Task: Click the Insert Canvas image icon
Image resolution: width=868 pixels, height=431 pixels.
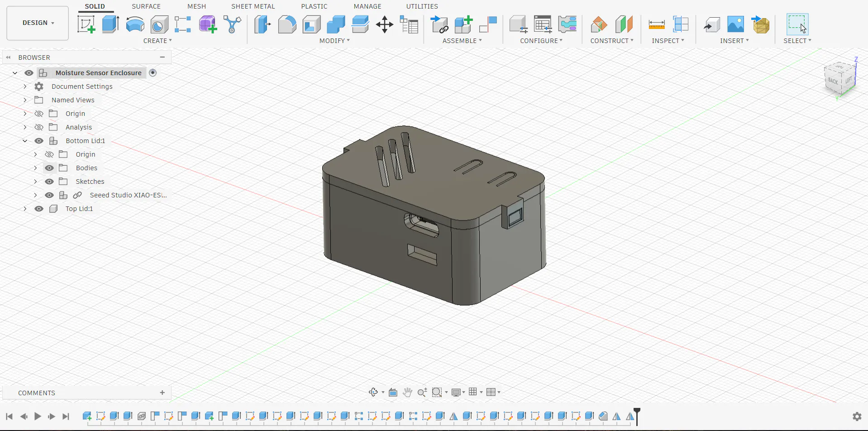Action: [735, 24]
